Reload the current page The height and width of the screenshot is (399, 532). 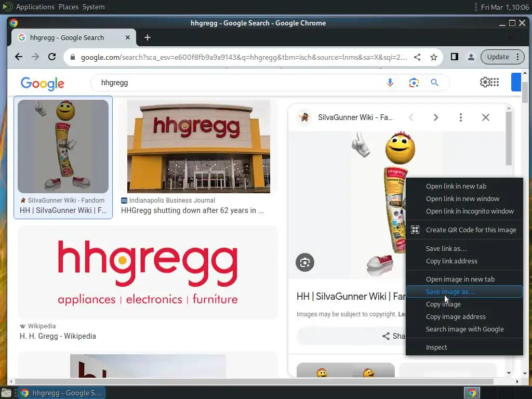(x=52, y=57)
